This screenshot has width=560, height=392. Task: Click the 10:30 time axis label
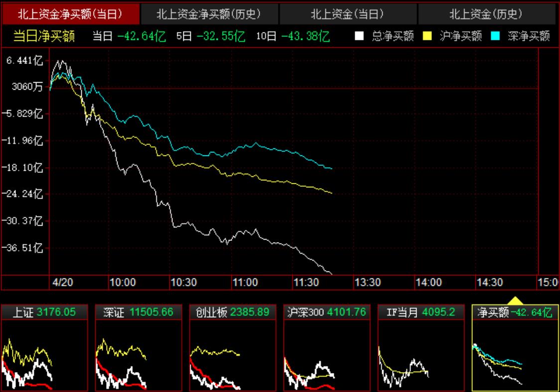point(184,282)
